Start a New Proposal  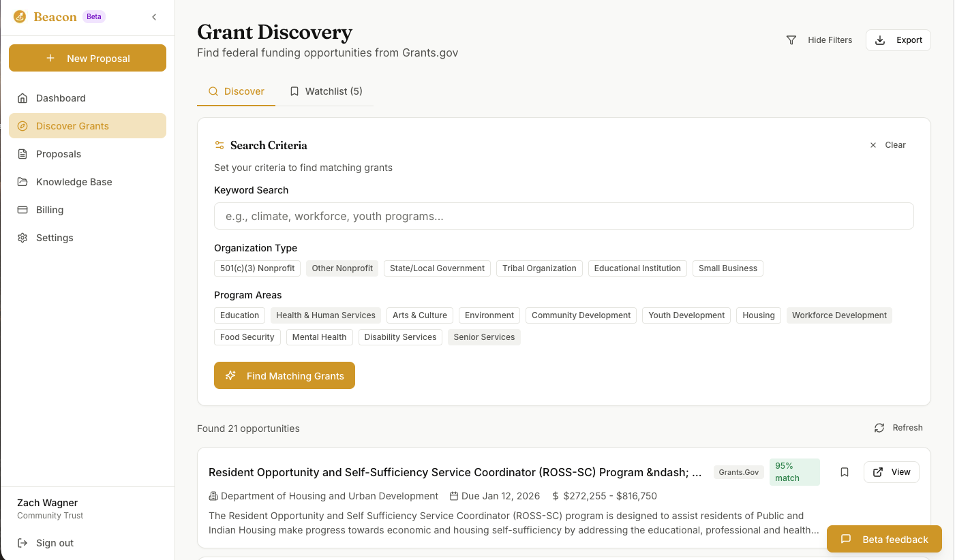(x=87, y=58)
